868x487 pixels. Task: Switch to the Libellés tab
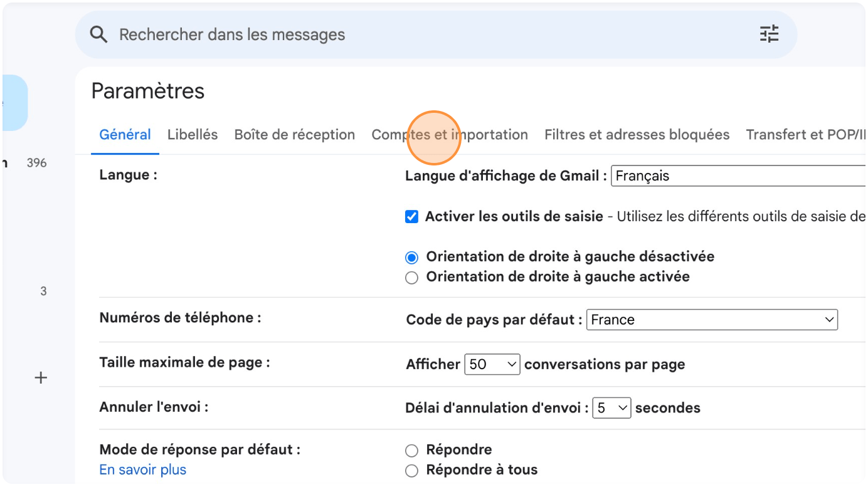tap(192, 134)
